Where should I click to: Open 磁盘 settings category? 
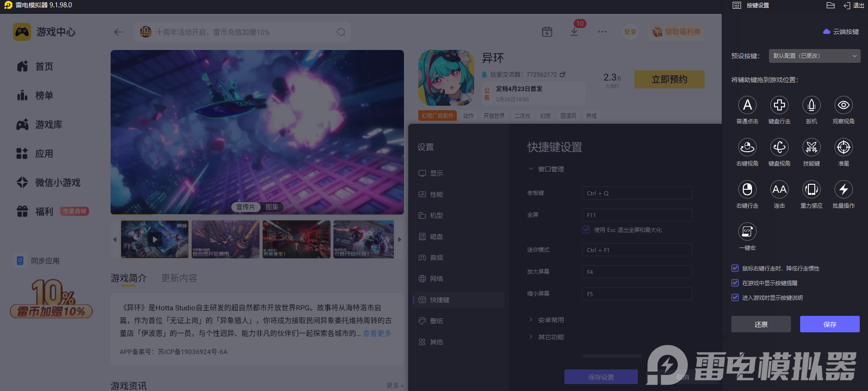pos(459,237)
